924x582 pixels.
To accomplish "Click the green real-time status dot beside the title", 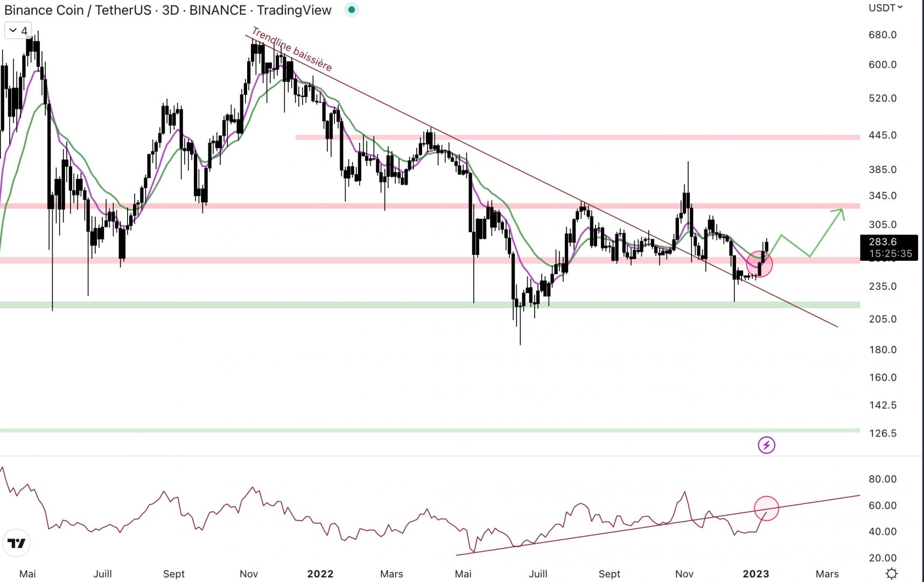I will tap(352, 10).
